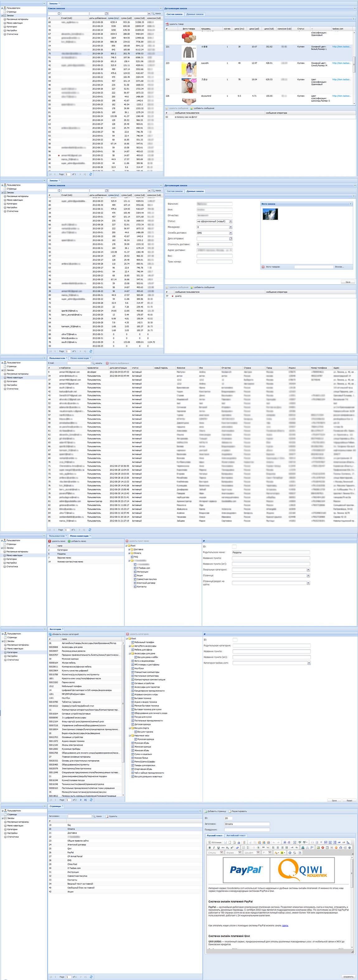Image resolution: width=358 pixels, height=980 pixels.
Task: Center-align text in the page editor
Action: pos(278,848)
